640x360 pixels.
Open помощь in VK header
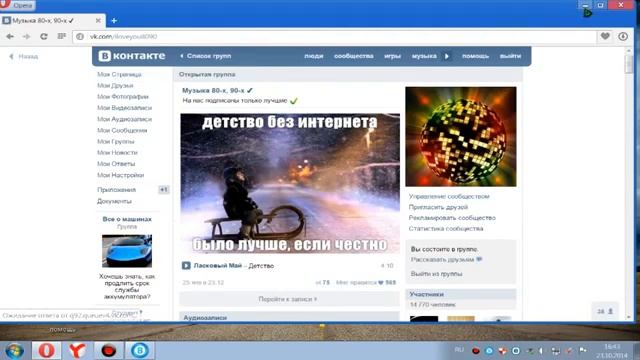pyautogui.click(x=475, y=56)
